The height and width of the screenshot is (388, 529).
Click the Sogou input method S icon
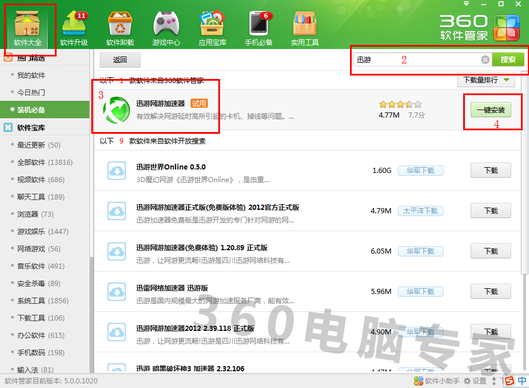tap(509, 381)
